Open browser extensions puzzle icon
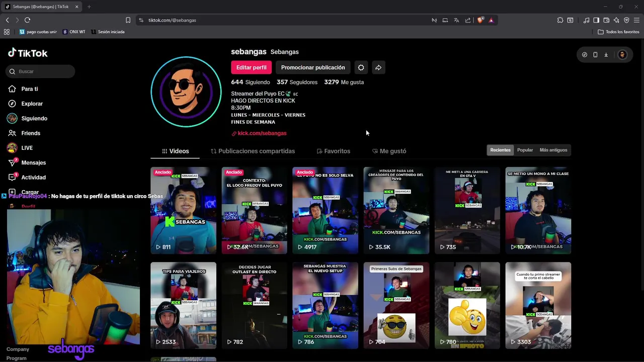This screenshot has height=362, width=644. click(560, 20)
